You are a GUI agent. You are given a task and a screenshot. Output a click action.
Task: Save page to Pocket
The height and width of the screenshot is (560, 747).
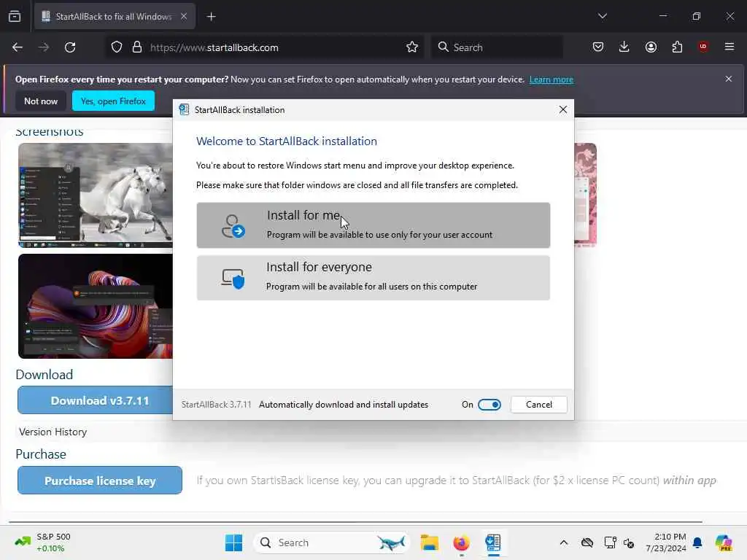pos(598,47)
